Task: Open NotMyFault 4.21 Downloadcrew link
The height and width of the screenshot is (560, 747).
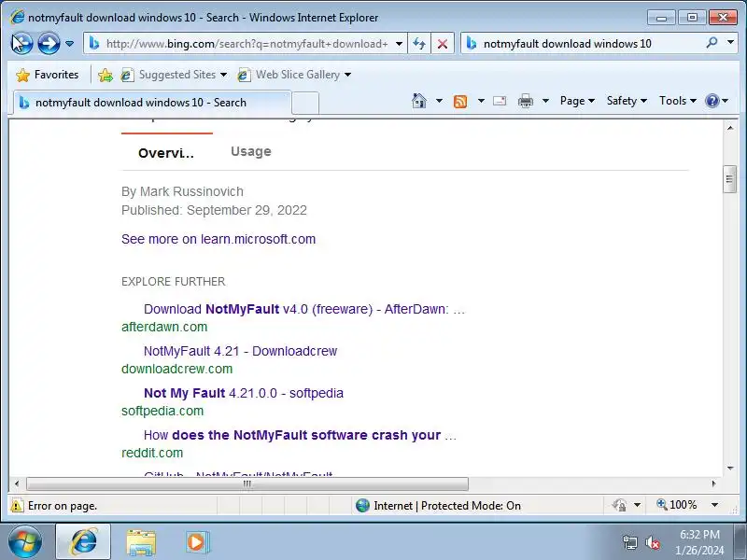Action: [241, 351]
